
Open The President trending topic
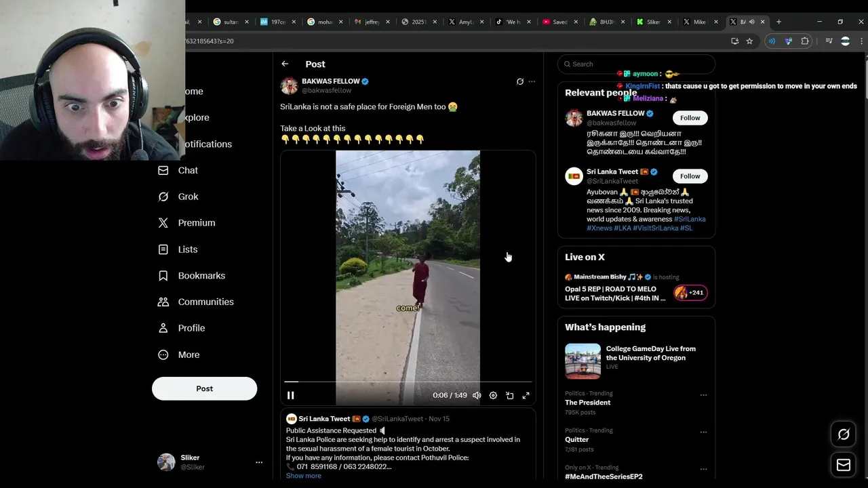pos(588,403)
